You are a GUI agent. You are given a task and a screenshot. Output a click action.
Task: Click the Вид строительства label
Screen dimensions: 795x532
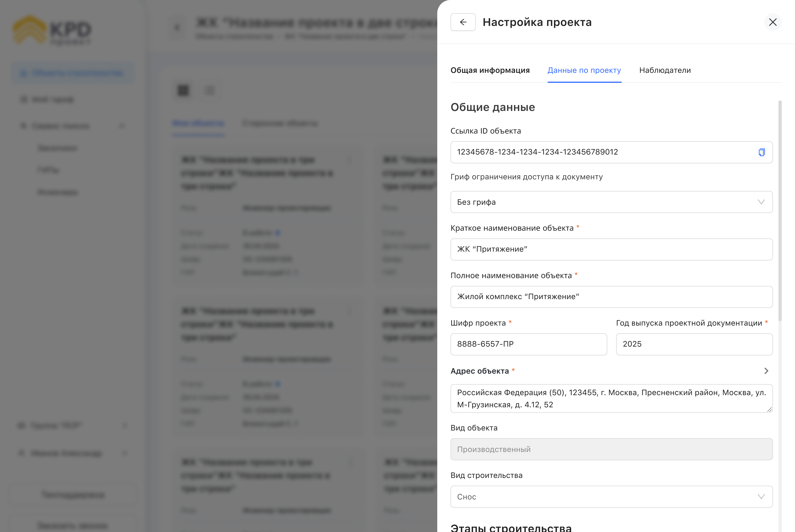coord(486,475)
